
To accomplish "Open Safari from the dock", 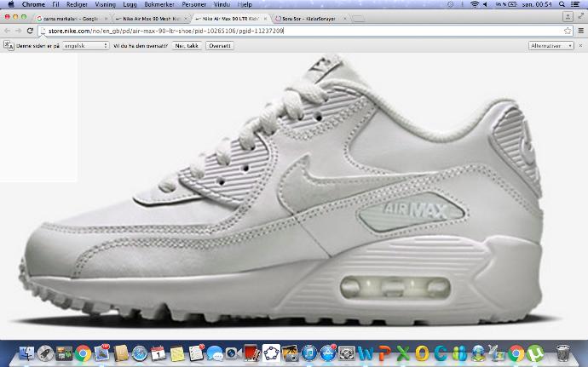I will tap(140, 353).
